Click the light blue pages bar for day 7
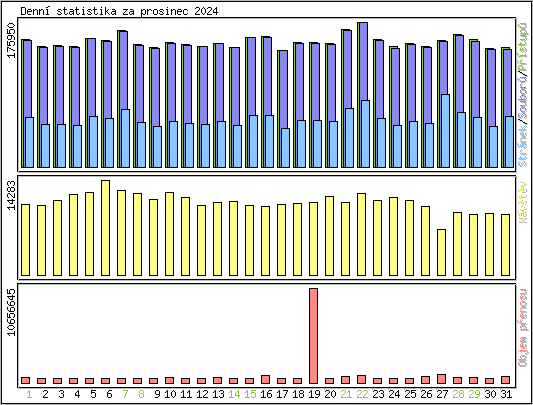The height and width of the screenshot is (405, 533). [125, 138]
